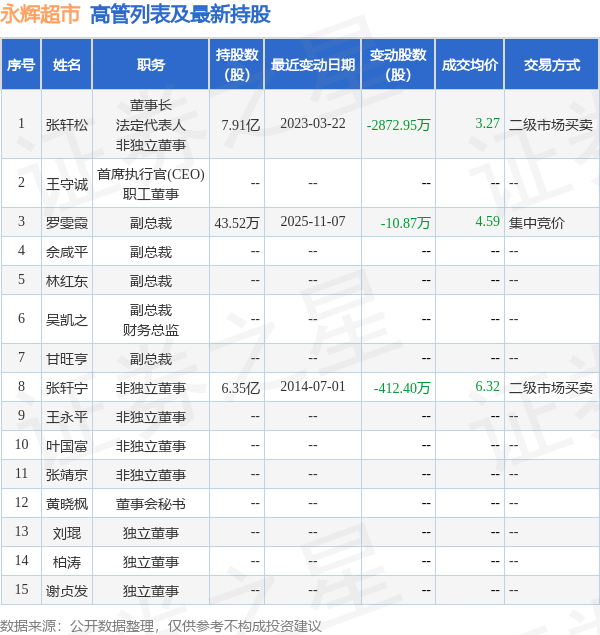The image size is (600, 635).
Task: Select the name 柏涛
Action: [x=67, y=562]
